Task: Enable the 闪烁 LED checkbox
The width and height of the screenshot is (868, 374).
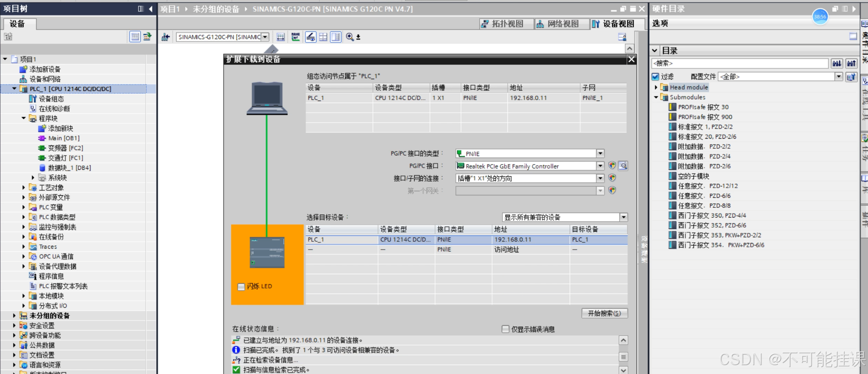Action: coord(241,287)
